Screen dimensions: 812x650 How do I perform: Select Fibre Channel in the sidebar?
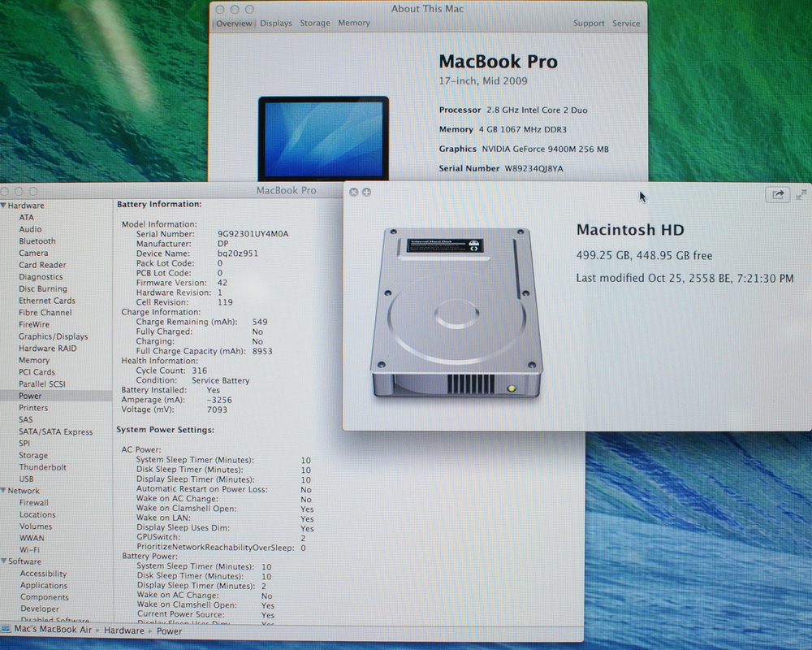pyautogui.click(x=45, y=313)
